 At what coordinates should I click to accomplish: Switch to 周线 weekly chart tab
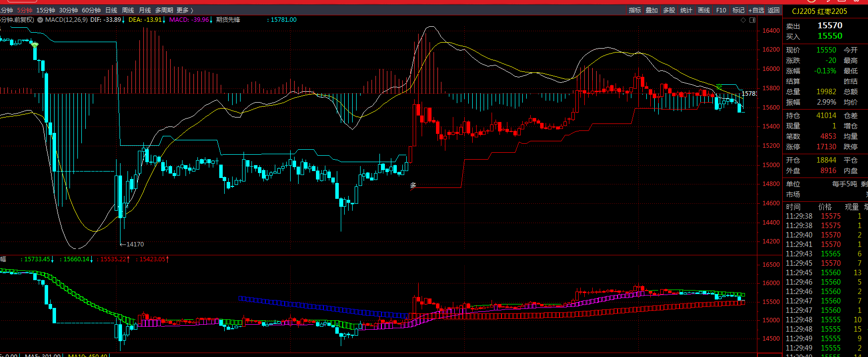tap(128, 10)
